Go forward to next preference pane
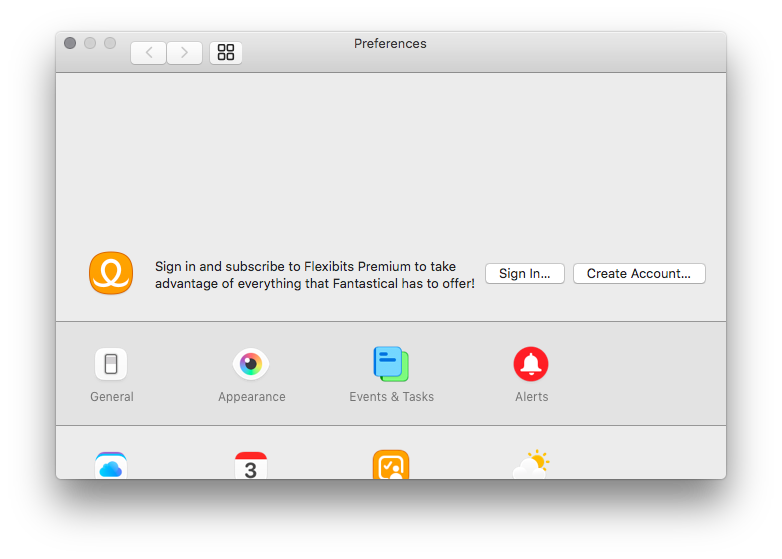 tap(185, 52)
